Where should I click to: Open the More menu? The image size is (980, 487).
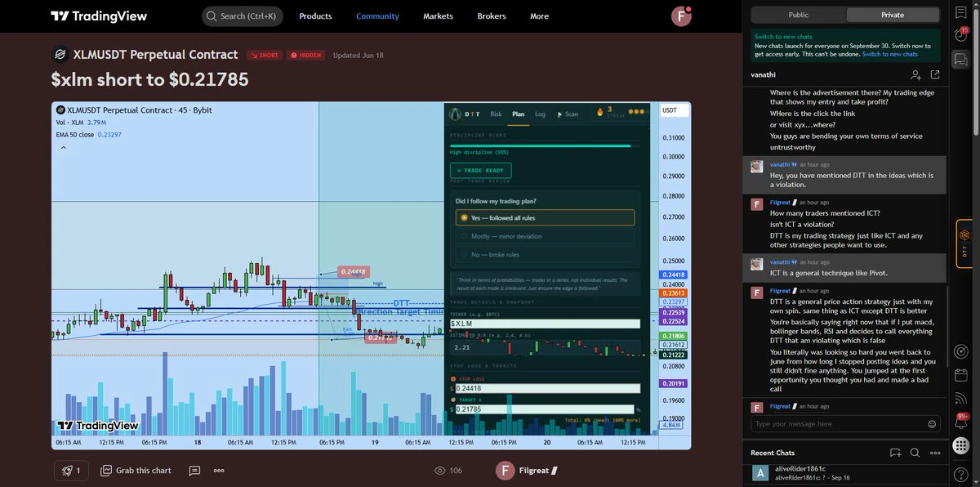coord(539,16)
